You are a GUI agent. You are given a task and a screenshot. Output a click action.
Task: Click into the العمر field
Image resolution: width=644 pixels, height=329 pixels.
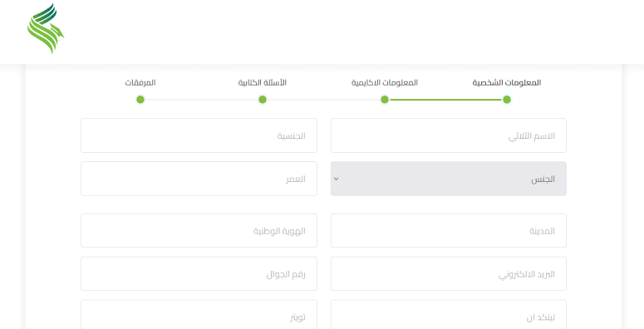[199, 179]
